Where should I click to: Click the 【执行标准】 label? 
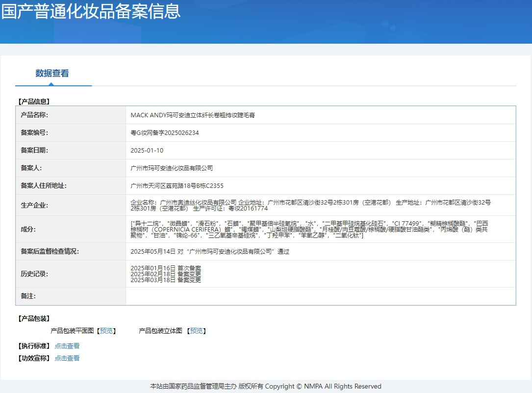tap(34, 346)
